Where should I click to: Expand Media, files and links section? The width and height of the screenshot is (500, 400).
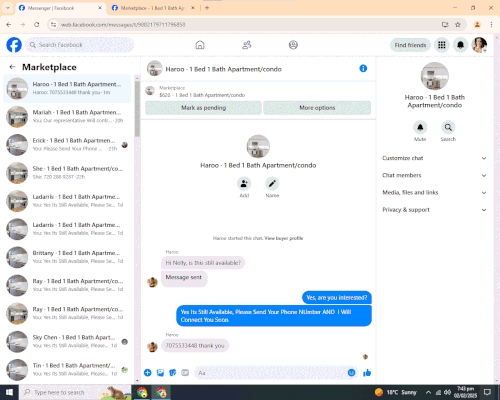point(435,193)
